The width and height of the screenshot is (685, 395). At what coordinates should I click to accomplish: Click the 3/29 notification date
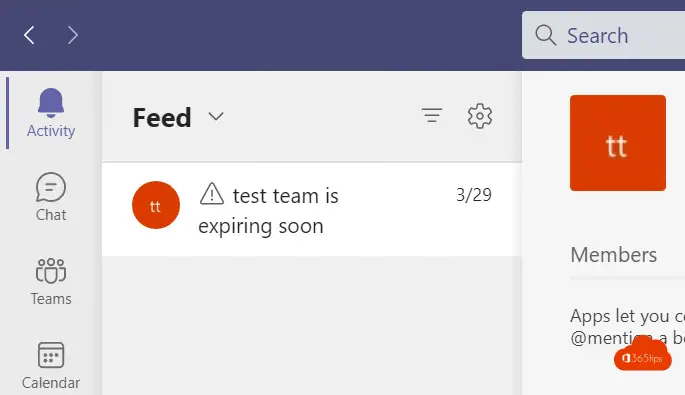474,195
